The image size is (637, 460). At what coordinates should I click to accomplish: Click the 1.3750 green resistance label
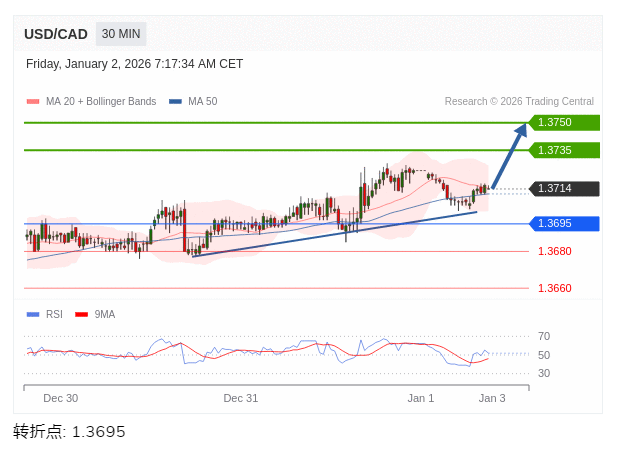click(x=563, y=122)
